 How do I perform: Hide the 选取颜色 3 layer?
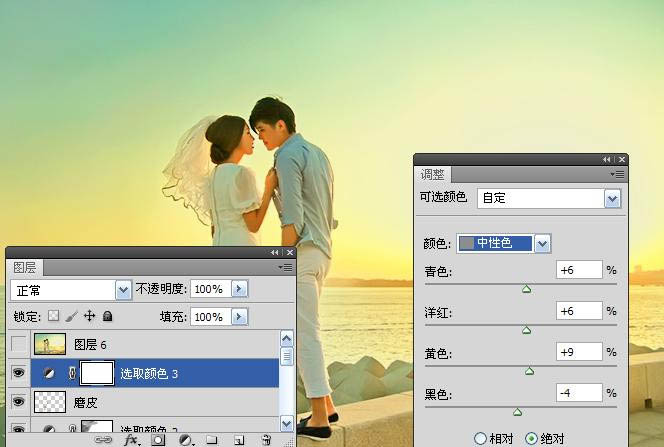pyautogui.click(x=17, y=373)
